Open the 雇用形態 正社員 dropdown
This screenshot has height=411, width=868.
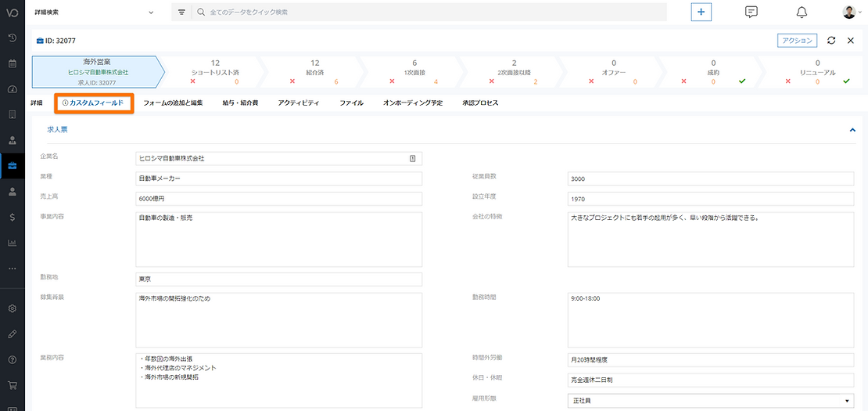coord(710,401)
